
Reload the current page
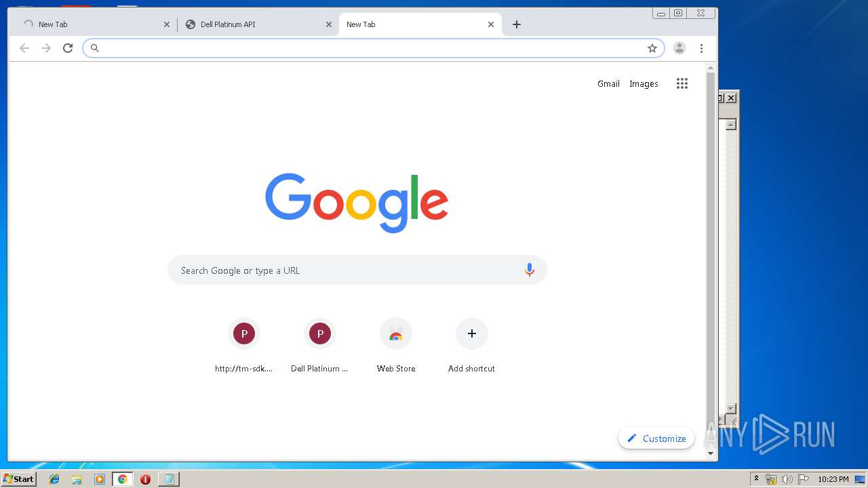pyautogui.click(x=68, y=48)
